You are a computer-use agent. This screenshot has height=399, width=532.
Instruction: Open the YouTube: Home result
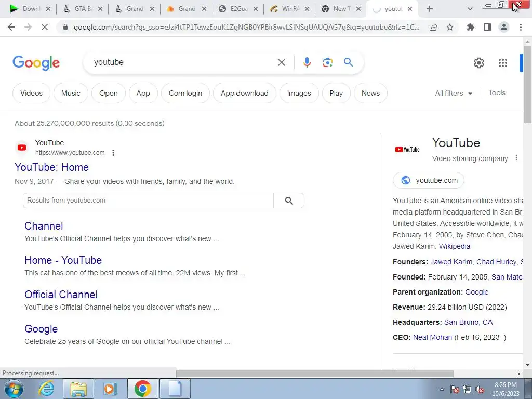(51, 167)
